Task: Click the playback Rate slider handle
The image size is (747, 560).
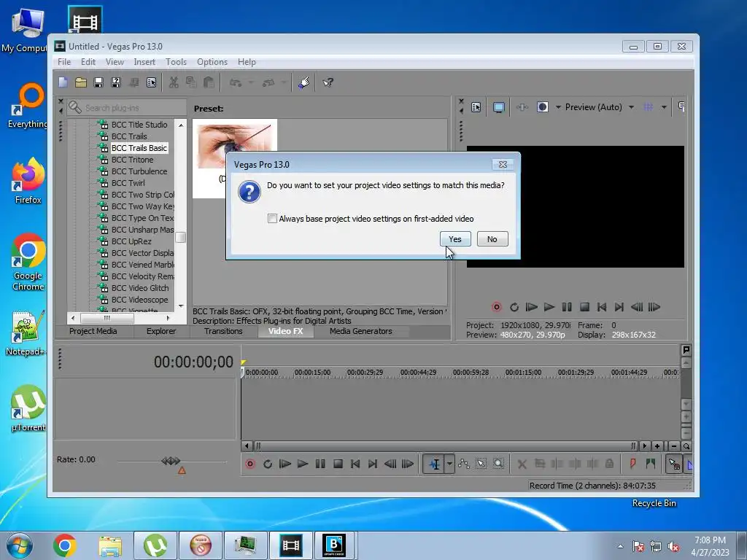Action: tap(171, 461)
